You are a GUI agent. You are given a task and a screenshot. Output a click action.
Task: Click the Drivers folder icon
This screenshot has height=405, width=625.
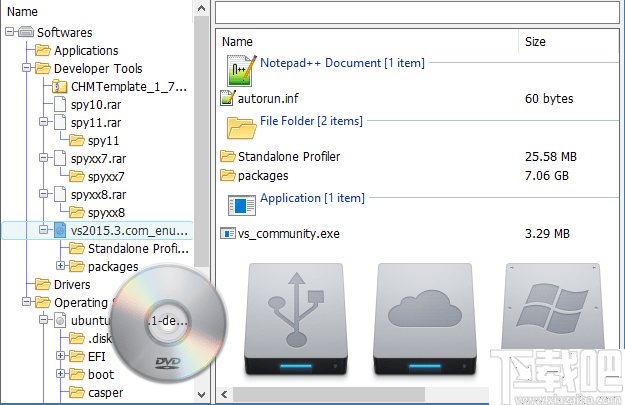click(x=43, y=284)
